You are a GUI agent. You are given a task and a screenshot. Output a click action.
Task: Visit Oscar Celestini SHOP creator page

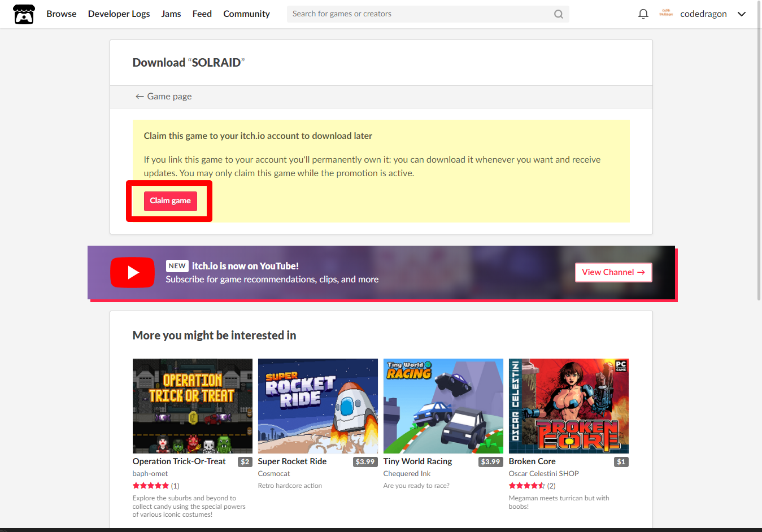(544, 474)
